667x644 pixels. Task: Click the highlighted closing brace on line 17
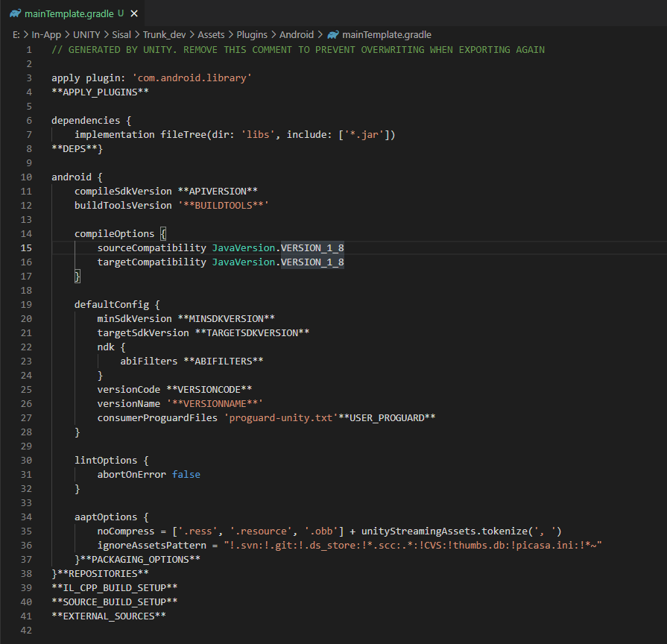(77, 276)
